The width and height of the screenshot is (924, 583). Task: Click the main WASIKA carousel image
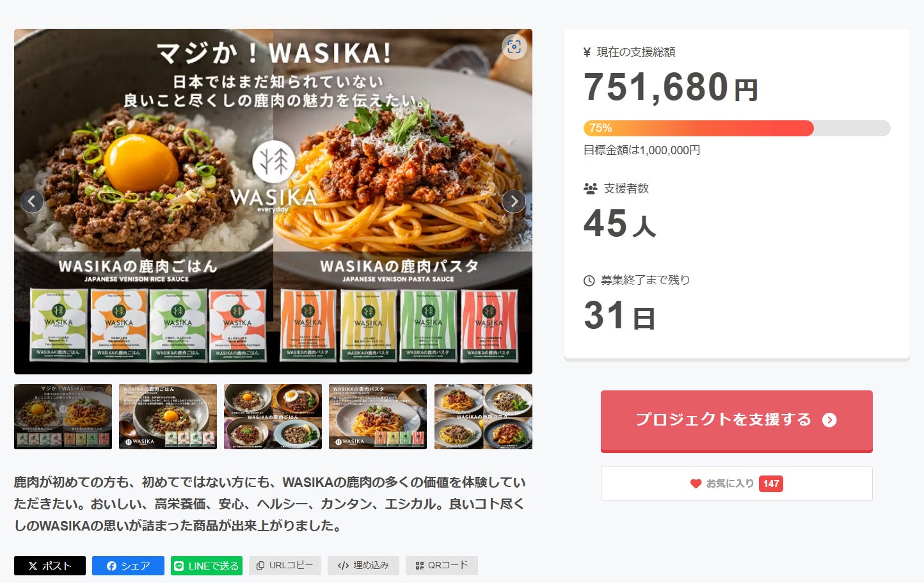click(x=273, y=202)
